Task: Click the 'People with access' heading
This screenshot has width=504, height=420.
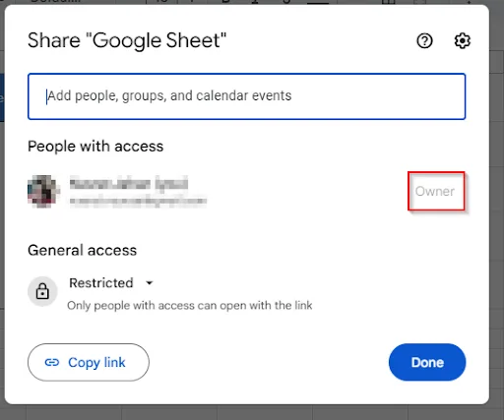Action: pos(95,147)
